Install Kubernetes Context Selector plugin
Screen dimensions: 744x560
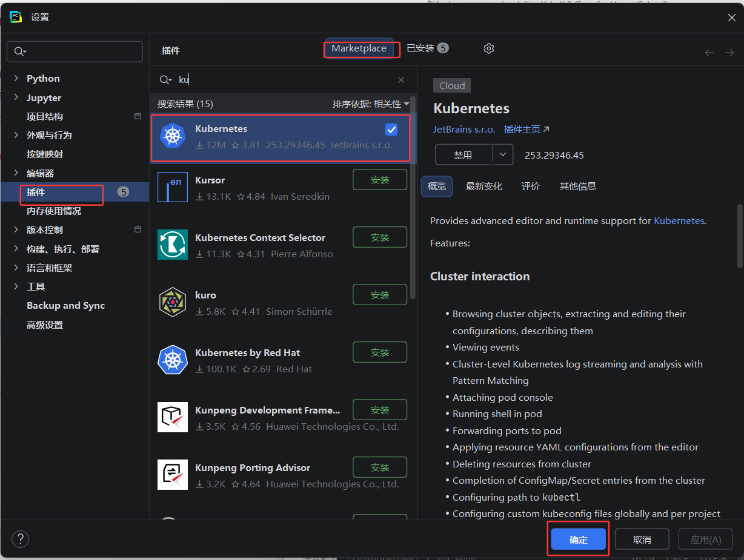380,237
